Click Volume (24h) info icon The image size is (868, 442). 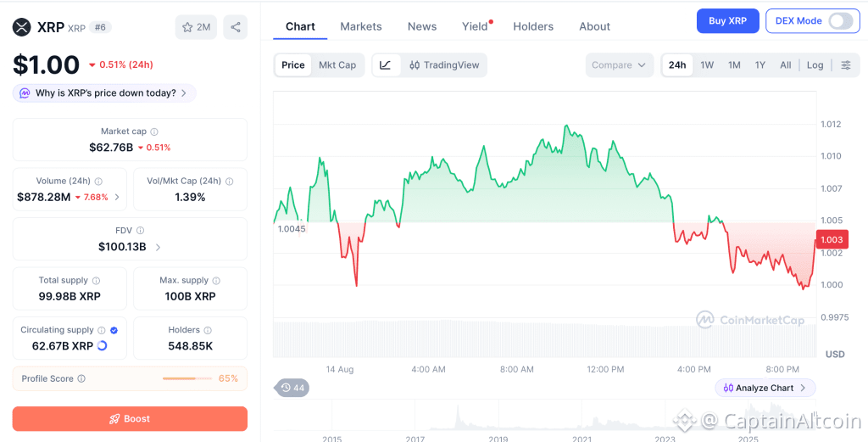tap(98, 181)
